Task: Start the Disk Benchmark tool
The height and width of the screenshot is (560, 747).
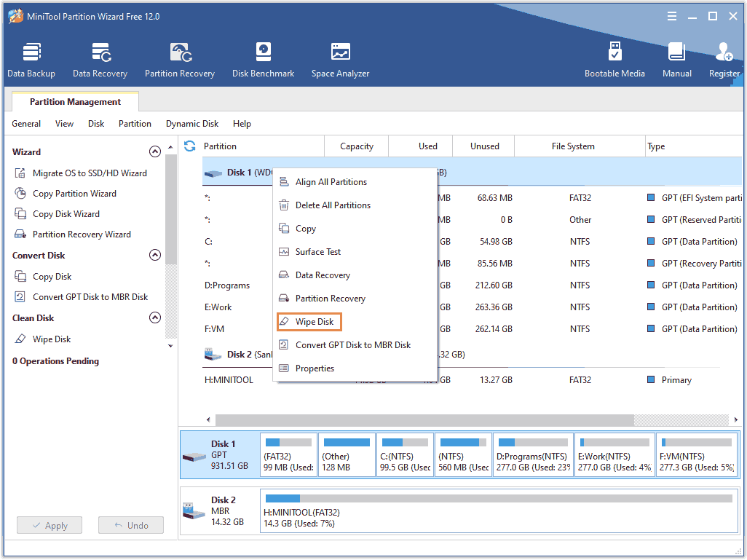Action: pos(263,60)
